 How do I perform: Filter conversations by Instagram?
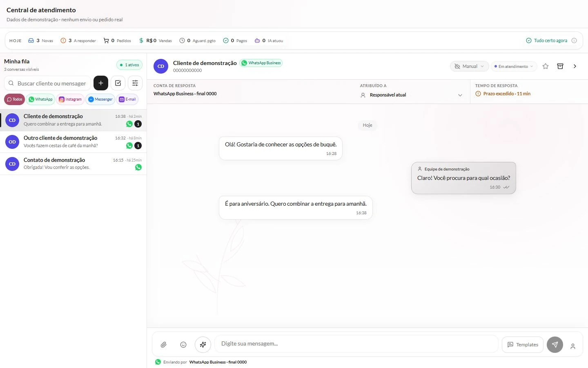click(70, 99)
